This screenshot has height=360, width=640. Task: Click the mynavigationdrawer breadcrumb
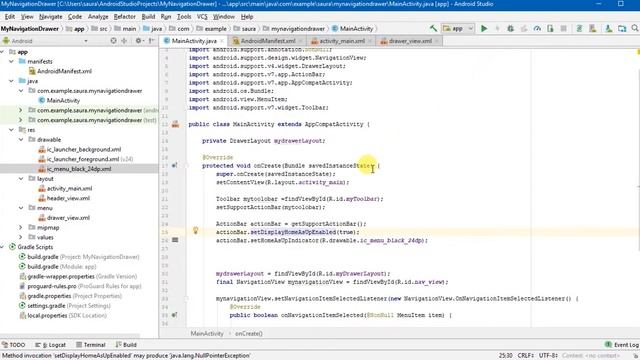[294, 29]
